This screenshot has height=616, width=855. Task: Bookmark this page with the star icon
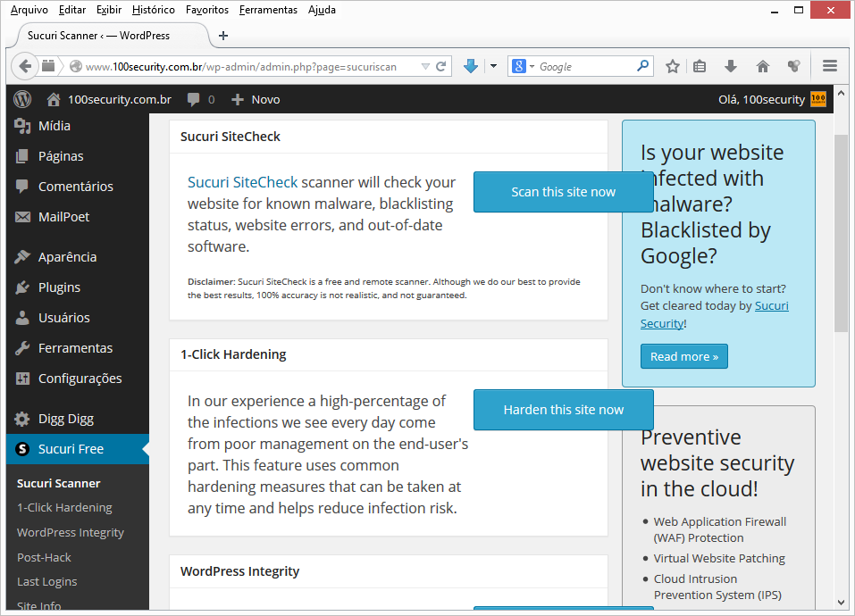coord(673,66)
